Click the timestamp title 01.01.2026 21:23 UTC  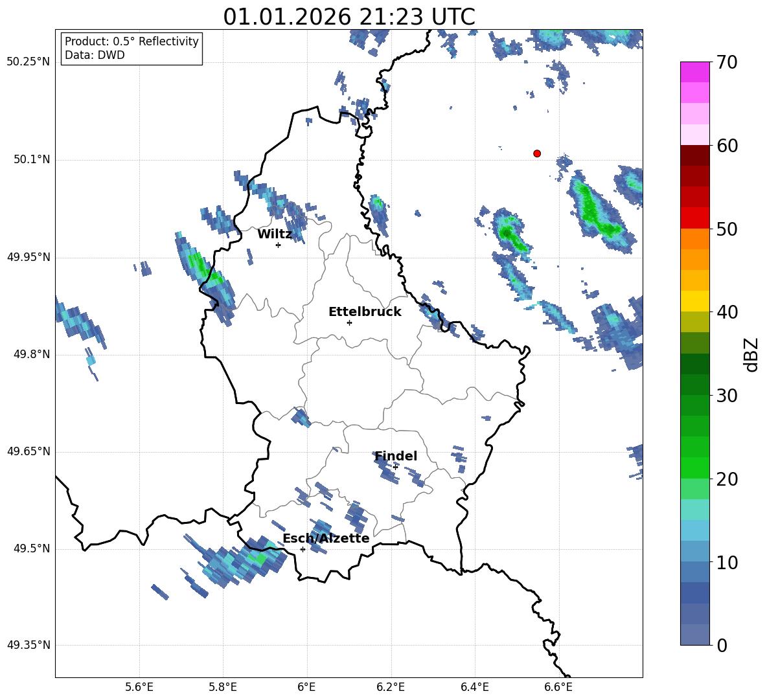coord(349,17)
